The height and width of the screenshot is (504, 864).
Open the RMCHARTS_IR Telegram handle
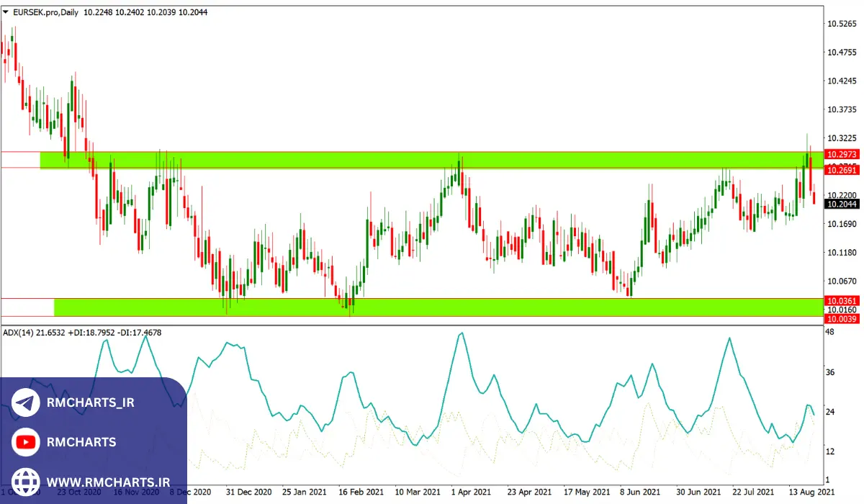point(90,403)
